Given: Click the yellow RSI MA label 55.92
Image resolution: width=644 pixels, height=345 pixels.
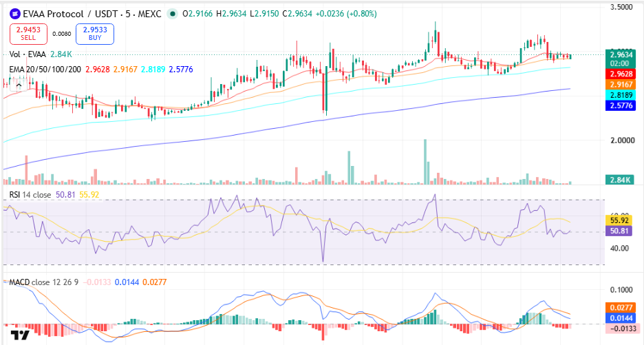Looking at the screenshot, I should [619, 220].
